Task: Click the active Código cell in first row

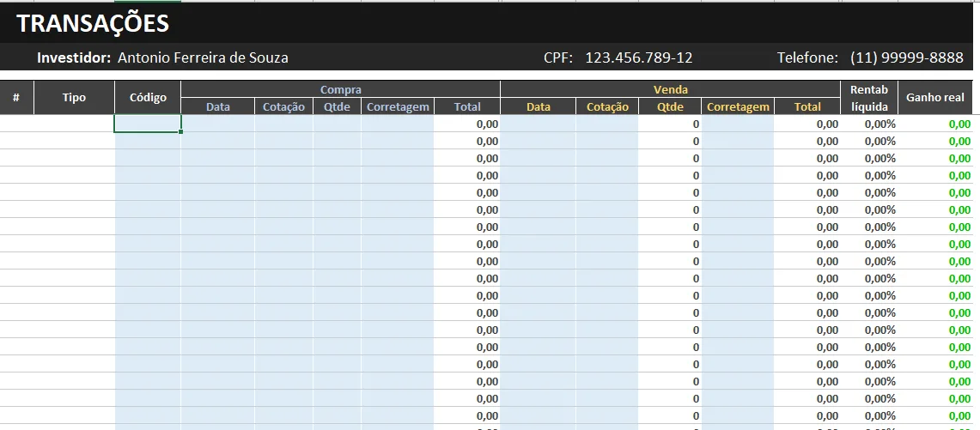Action: tap(148, 124)
